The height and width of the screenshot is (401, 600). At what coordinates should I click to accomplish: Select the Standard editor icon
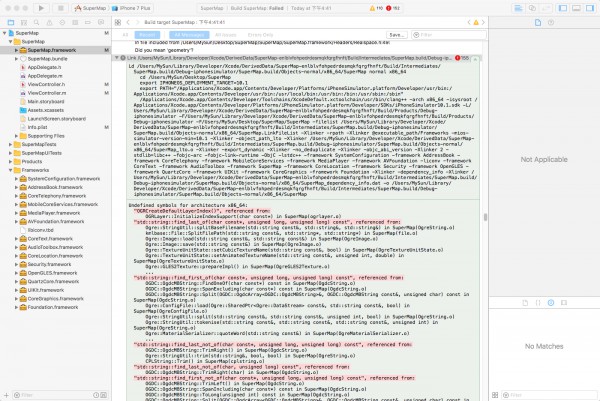point(518,8)
